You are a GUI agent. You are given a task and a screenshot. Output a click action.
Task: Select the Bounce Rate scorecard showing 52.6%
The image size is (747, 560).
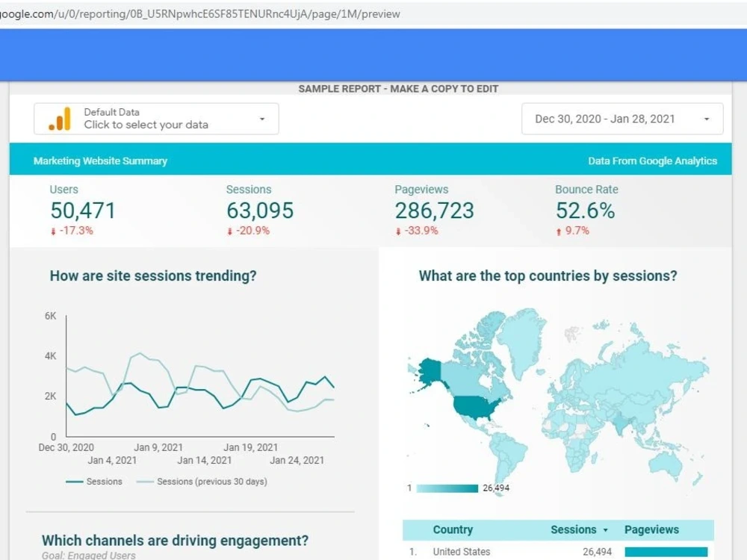click(x=587, y=211)
